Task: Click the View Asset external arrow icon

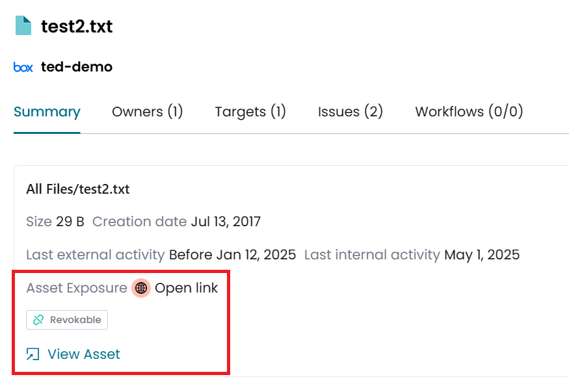Action: point(33,354)
